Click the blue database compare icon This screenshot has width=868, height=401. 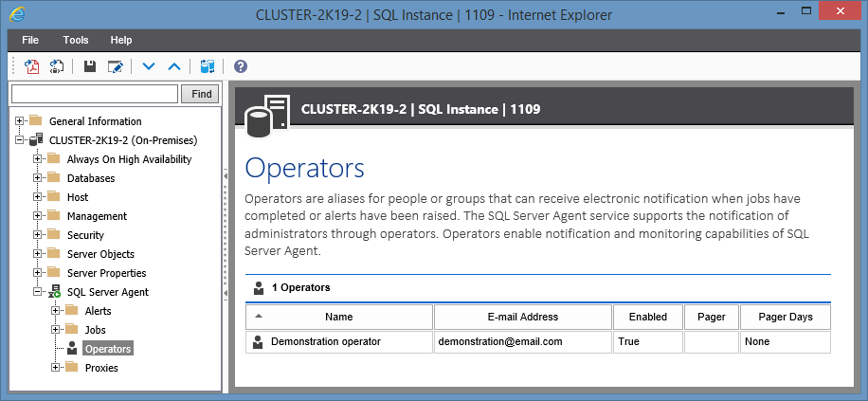(208, 66)
